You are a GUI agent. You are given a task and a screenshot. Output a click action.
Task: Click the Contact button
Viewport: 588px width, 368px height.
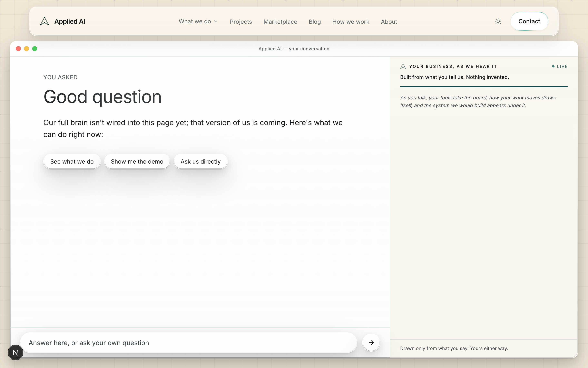[529, 21]
